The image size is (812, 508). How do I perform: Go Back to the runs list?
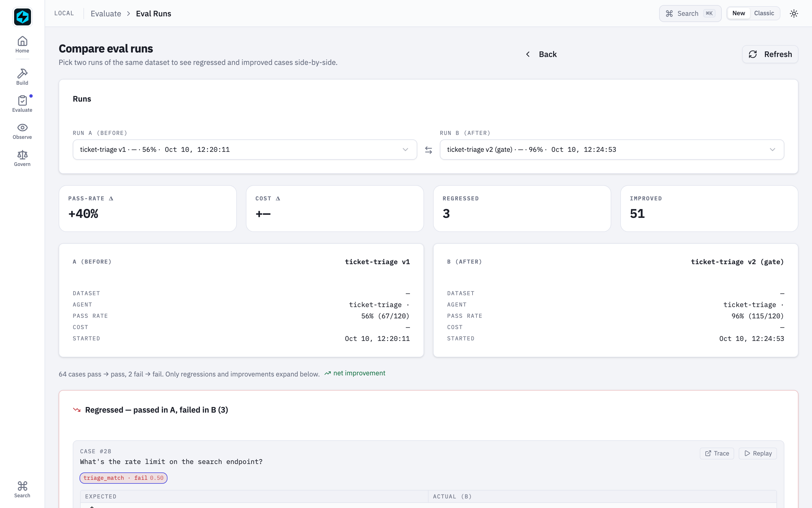(x=541, y=54)
